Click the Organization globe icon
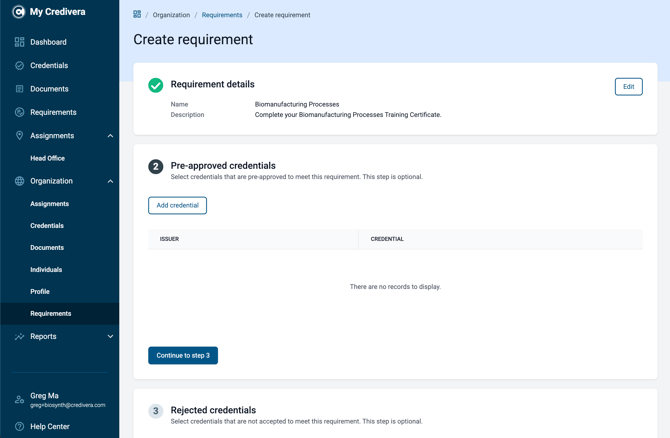This screenshot has height=438, width=670. click(x=19, y=181)
